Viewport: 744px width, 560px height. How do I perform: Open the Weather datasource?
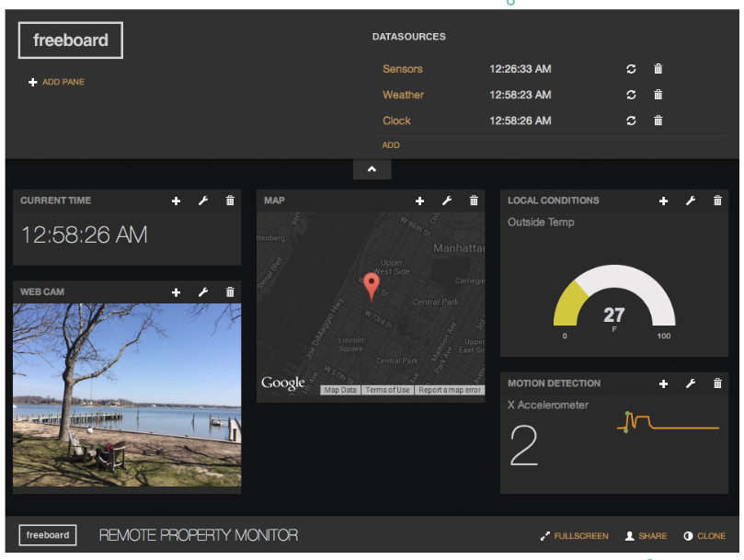coord(403,95)
